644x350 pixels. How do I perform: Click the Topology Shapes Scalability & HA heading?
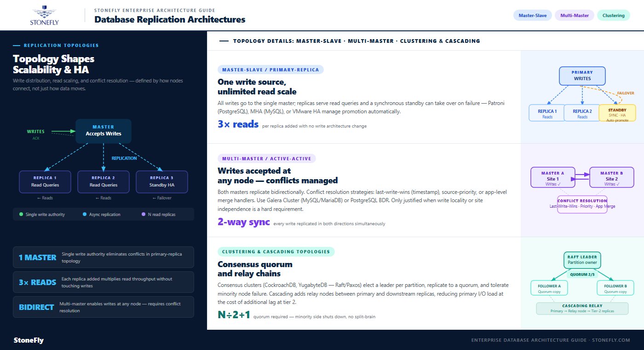pos(54,64)
